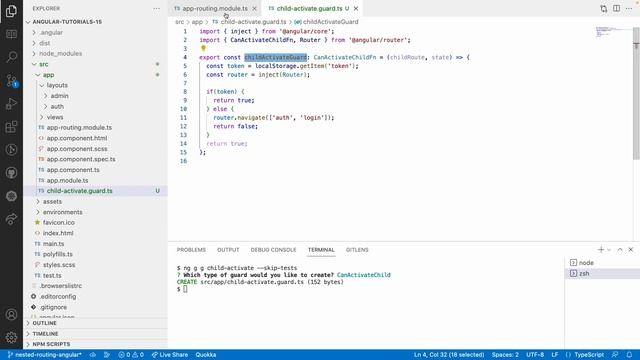
Task: Open the PROBLEMS panel tab
Action: [191, 250]
